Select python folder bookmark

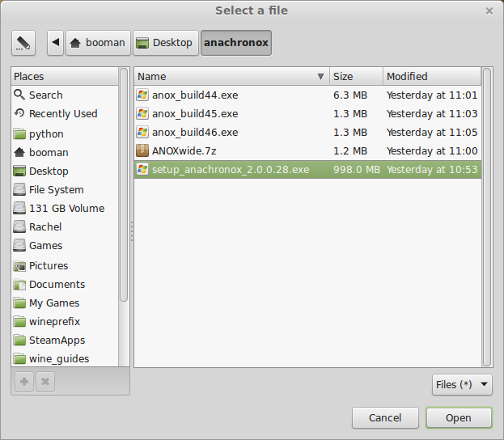(65, 133)
